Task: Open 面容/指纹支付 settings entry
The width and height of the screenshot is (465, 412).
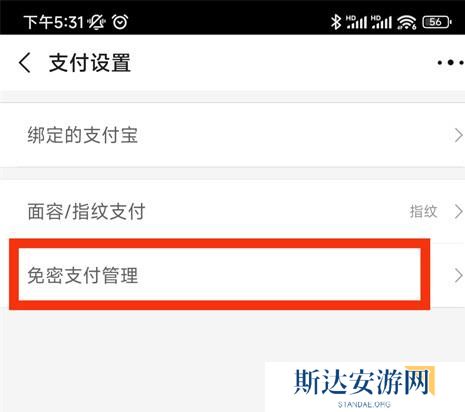Action: coord(232,211)
